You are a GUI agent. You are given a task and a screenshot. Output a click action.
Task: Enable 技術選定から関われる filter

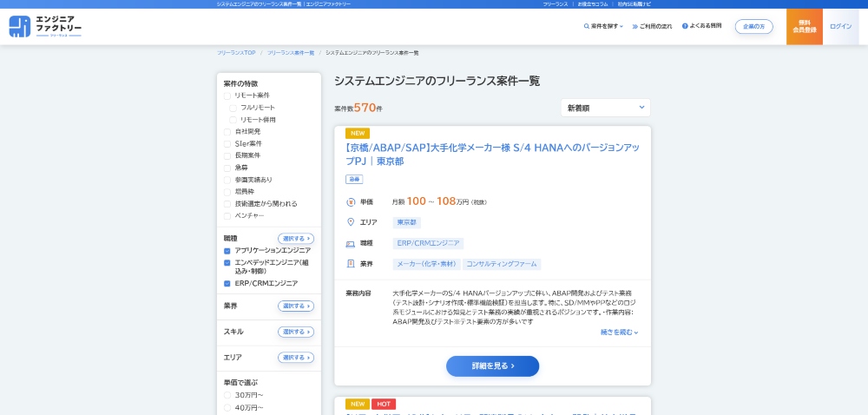(x=227, y=204)
